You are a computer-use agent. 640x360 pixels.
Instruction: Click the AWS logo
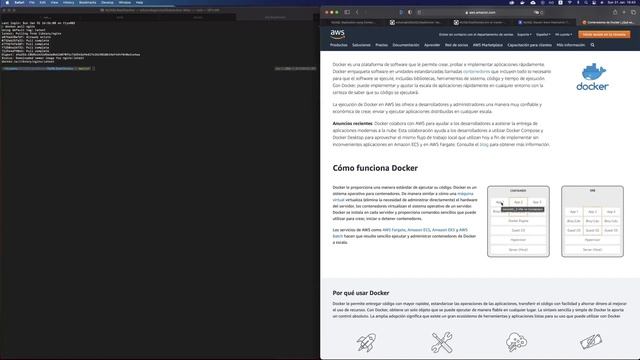338,33
